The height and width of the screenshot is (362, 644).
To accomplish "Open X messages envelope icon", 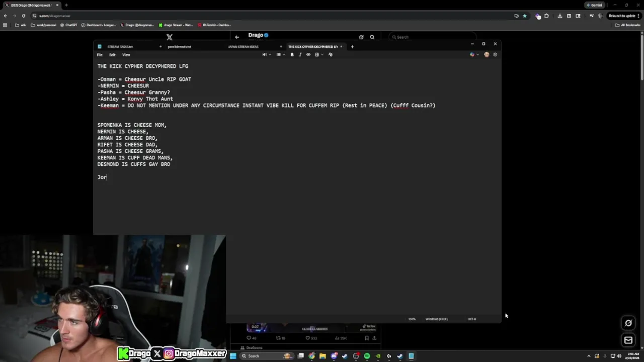I will pos(628,340).
